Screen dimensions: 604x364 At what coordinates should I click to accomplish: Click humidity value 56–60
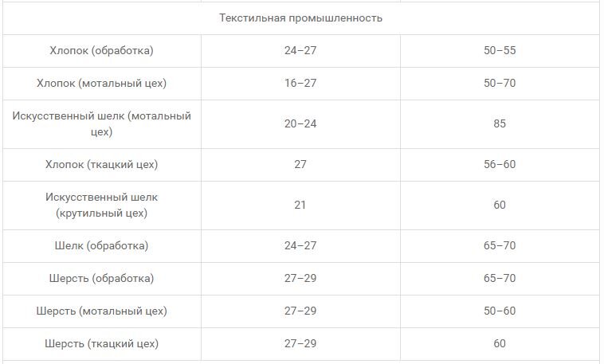click(500, 164)
